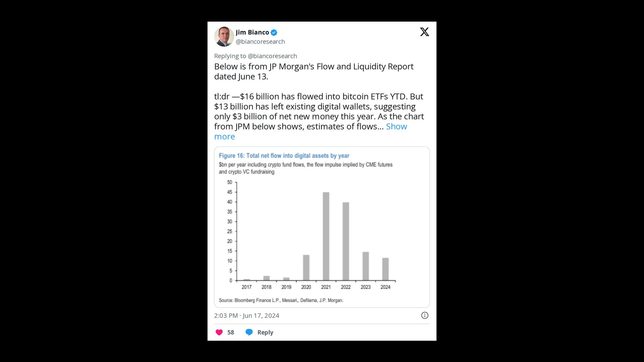Click Jim Bianco's display name

252,32
